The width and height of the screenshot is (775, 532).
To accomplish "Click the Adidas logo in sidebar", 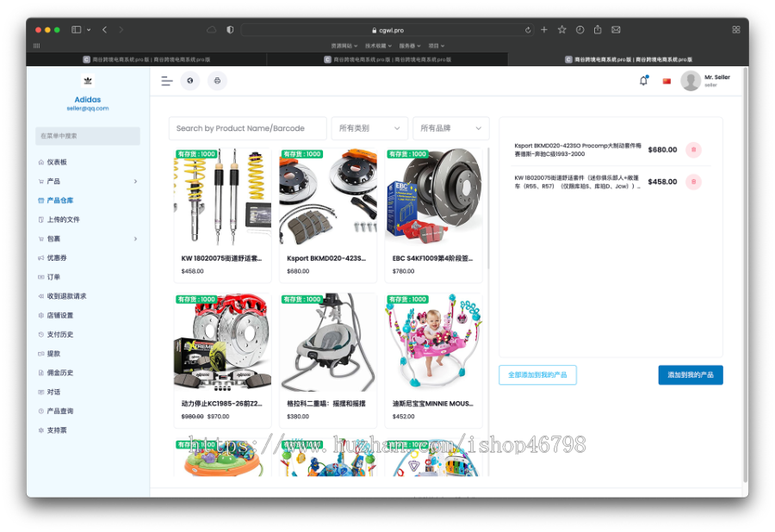I will click(87, 81).
